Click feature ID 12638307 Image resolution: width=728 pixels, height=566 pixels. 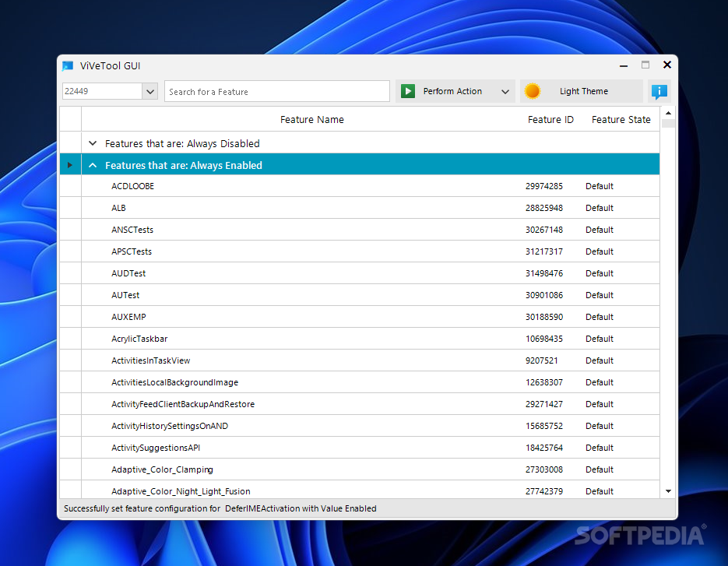coord(543,382)
